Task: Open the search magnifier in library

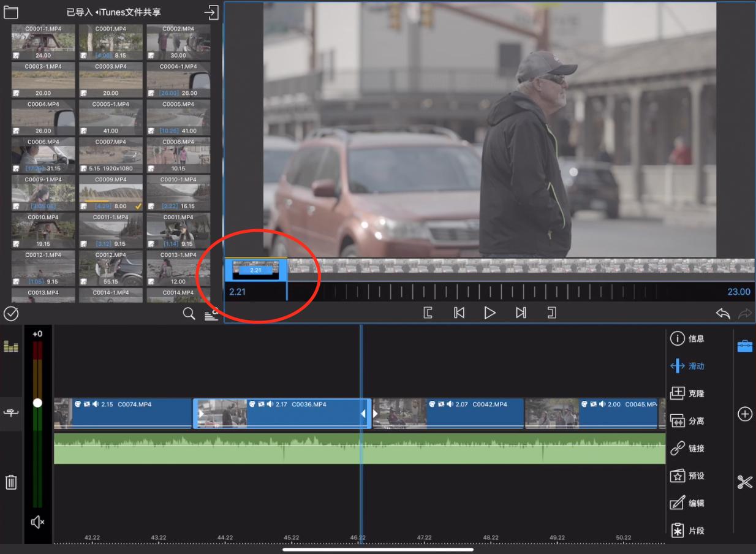Action: pos(189,314)
